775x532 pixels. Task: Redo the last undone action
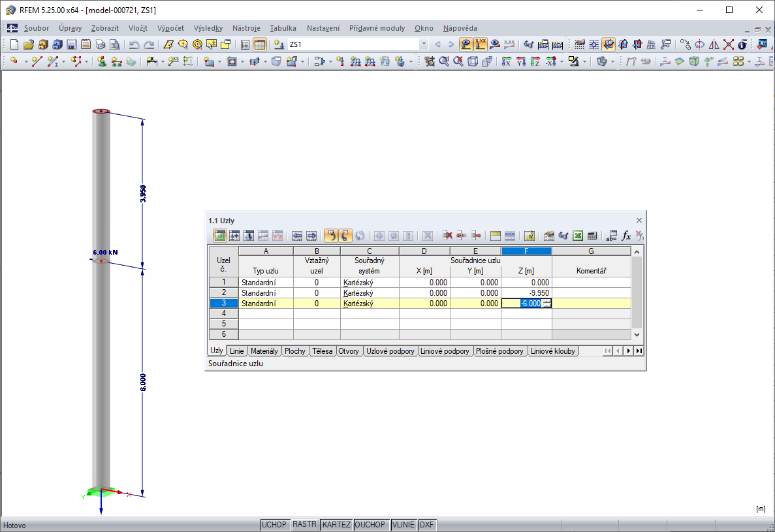coord(148,44)
